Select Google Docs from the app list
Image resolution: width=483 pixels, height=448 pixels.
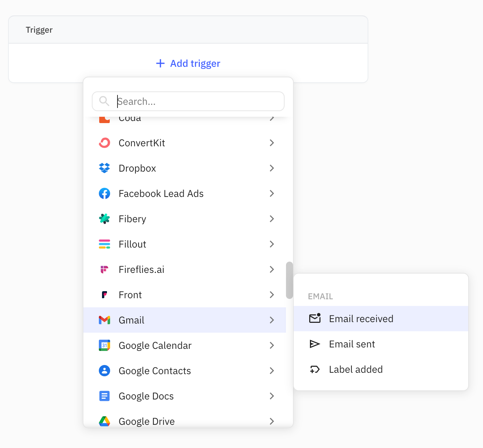185,396
